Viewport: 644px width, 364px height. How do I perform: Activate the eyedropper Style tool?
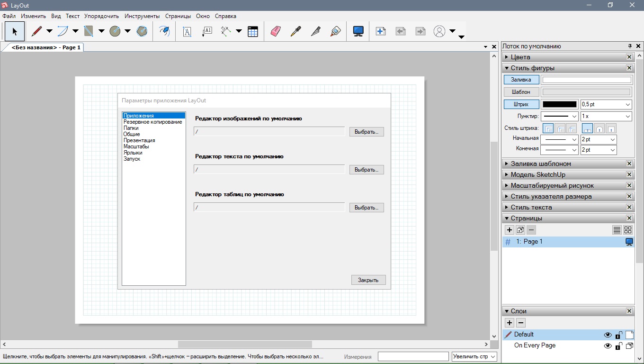tap(296, 32)
